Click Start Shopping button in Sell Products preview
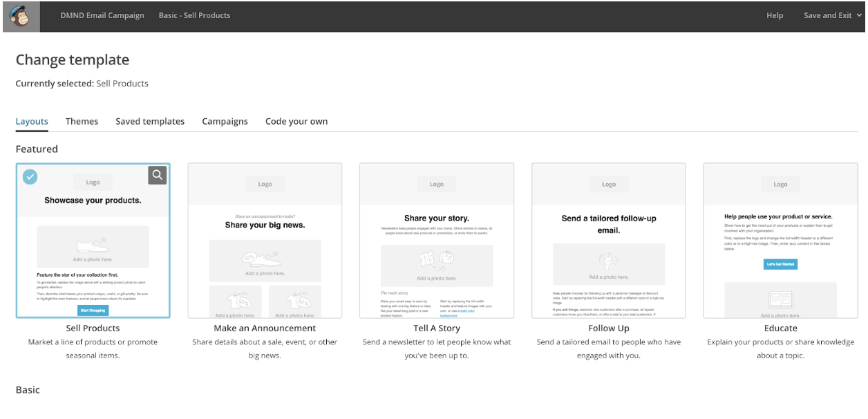 pos(93,310)
